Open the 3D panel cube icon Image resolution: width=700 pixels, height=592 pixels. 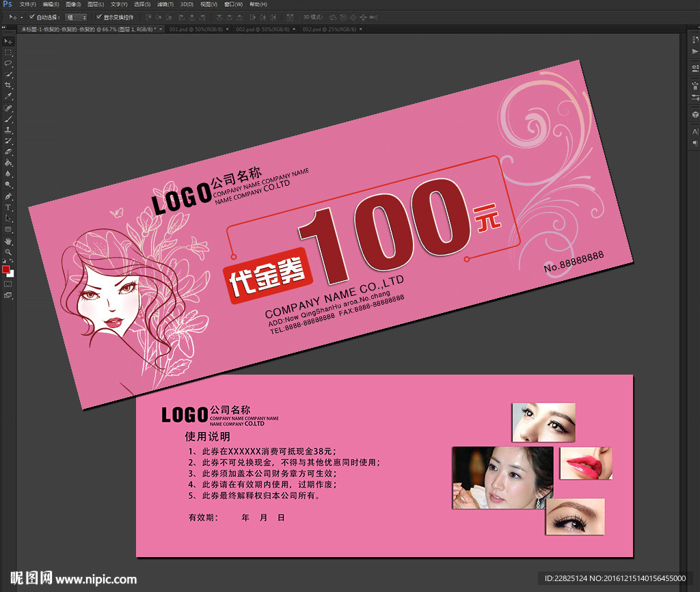(695, 115)
